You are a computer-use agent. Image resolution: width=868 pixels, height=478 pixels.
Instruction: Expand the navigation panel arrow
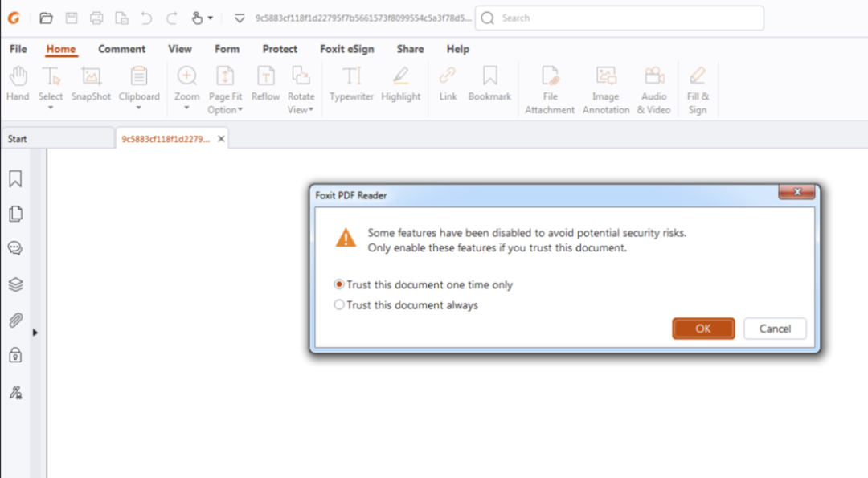[35, 333]
